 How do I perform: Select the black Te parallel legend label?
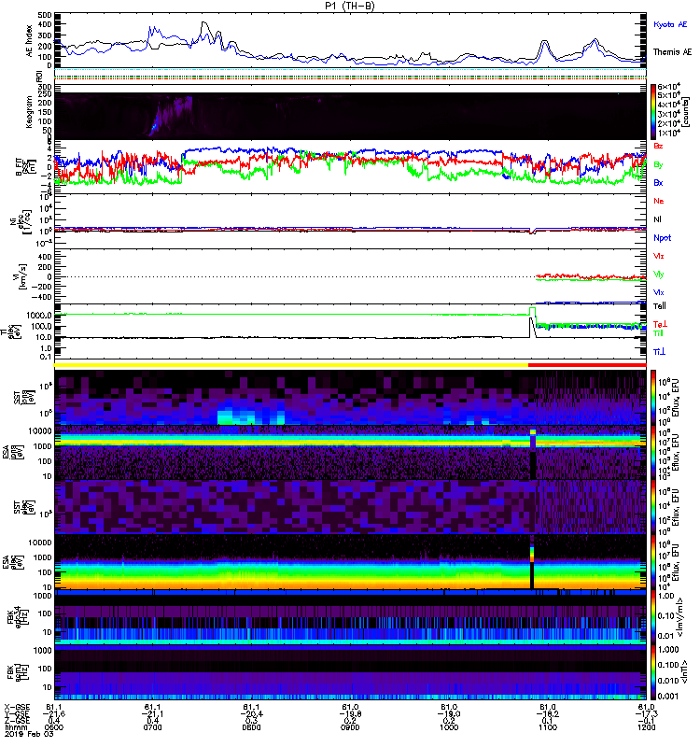pos(660,306)
